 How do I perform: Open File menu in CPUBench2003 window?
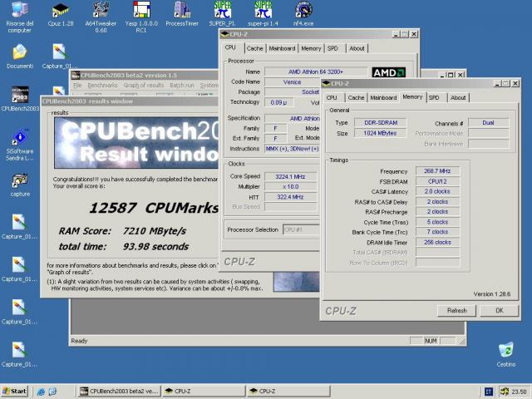pyautogui.click(x=77, y=85)
